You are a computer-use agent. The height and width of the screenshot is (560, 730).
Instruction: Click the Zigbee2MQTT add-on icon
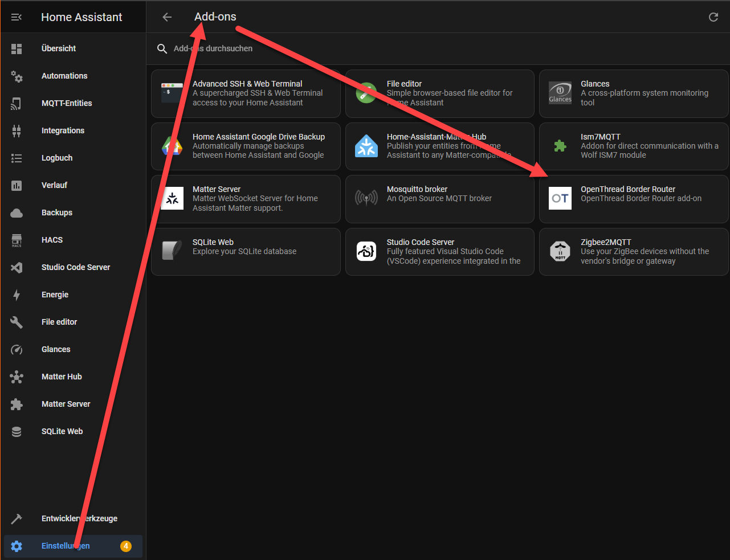560,251
